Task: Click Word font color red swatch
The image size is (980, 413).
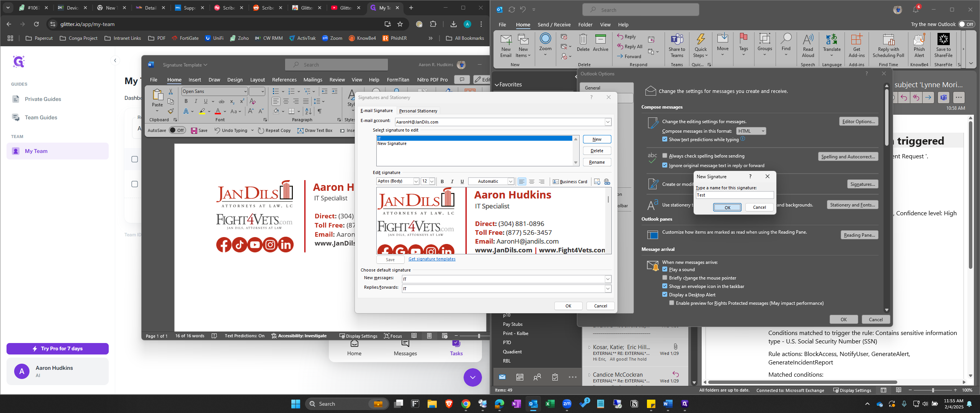Action: [x=218, y=112]
